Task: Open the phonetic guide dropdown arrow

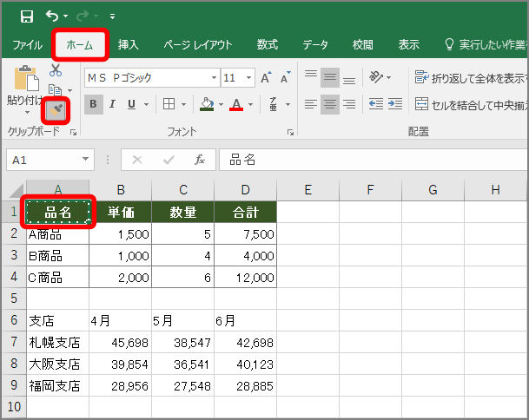Action: [288, 104]
